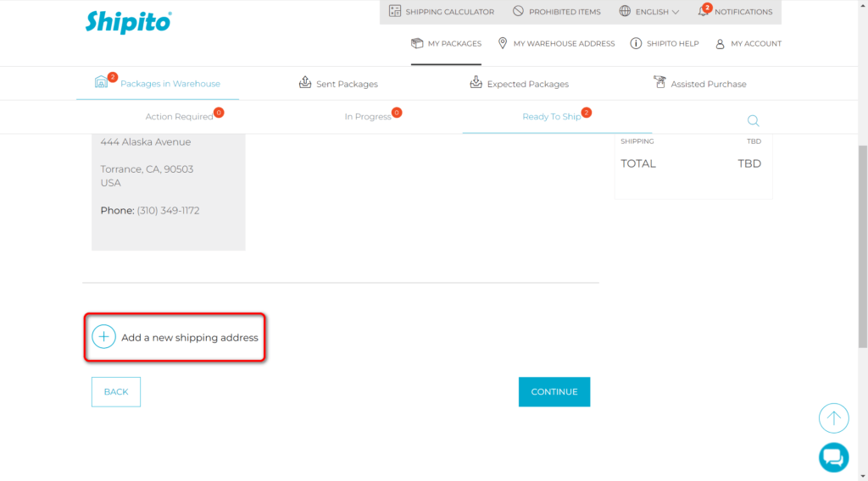Click the My Account person icon
868x481 pixels.
coord(720,44)
